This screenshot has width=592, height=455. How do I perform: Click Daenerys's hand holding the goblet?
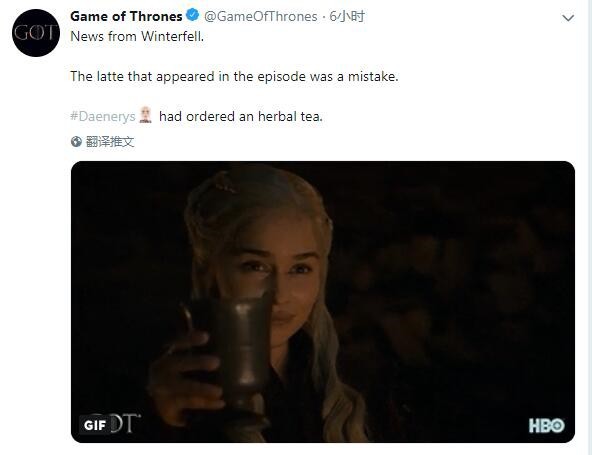(185, 378)
